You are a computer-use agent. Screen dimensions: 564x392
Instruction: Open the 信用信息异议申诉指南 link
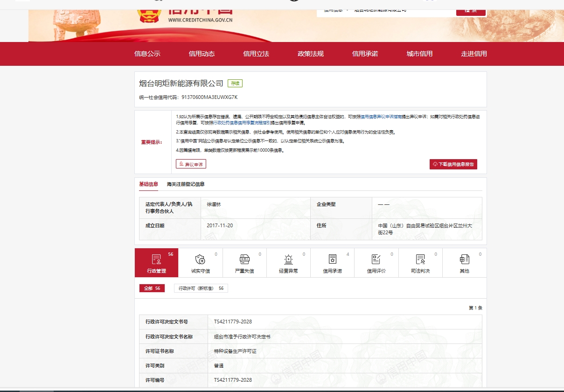tap(381, 116)
